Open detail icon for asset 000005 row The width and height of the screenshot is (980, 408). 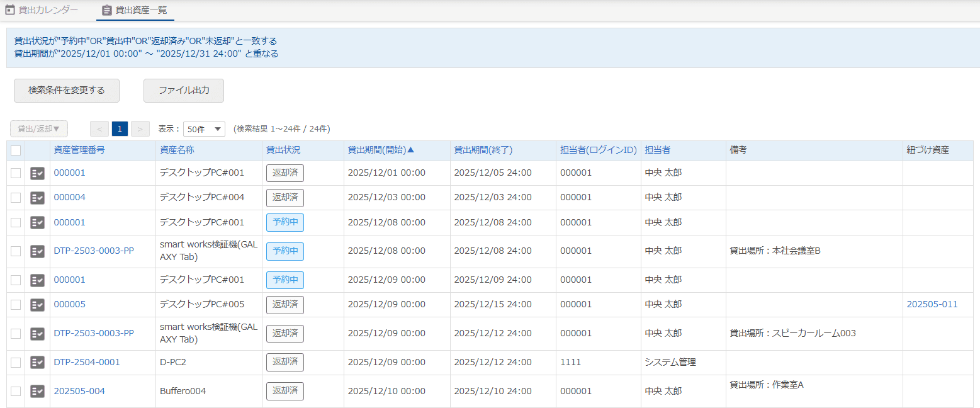click(x=37, y=305)
